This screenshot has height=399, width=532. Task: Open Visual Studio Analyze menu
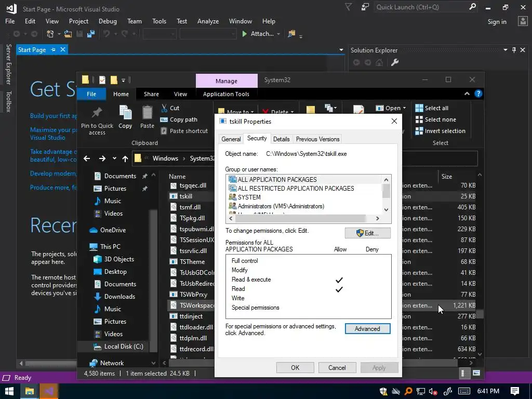208,21
